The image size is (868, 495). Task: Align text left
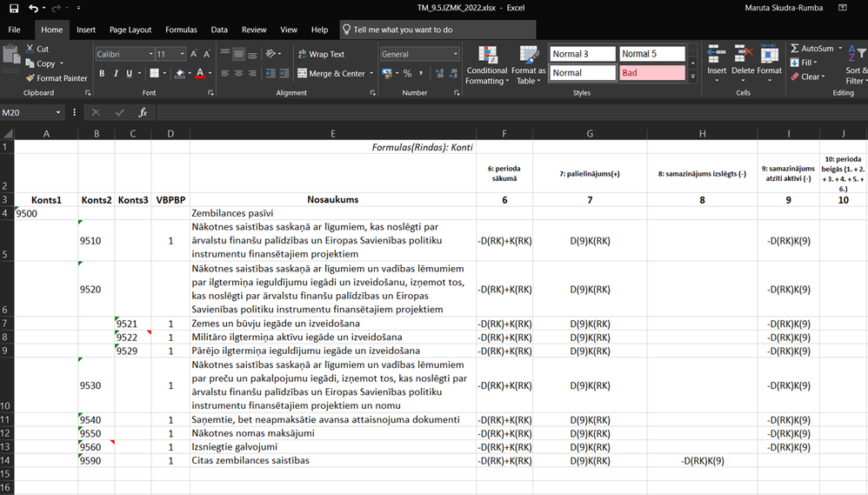click(224, 73)
